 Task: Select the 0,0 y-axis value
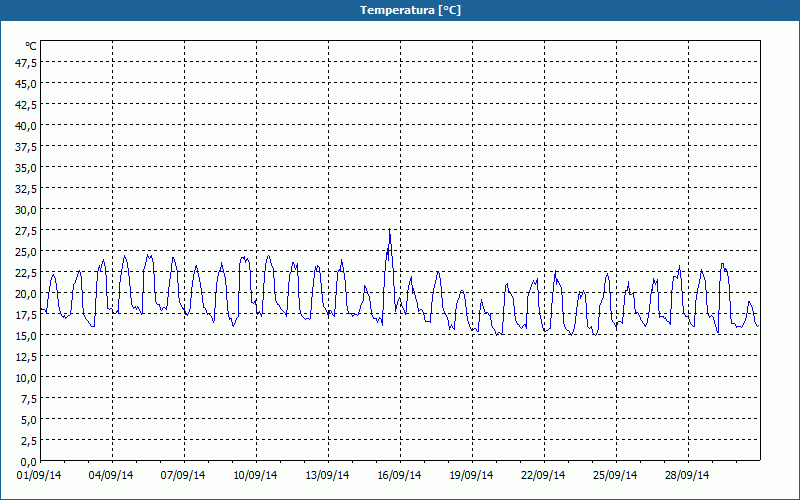[x=28, y=462]
